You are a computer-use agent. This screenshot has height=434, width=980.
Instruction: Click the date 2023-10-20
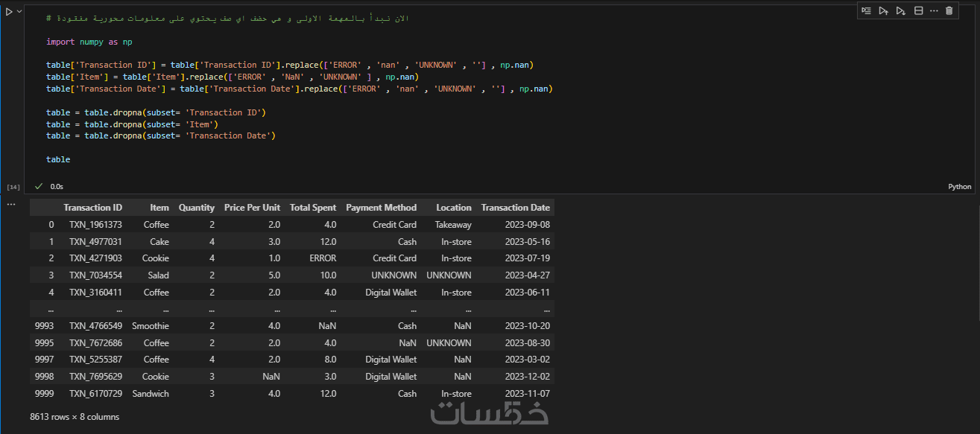[x=527, y=326]
